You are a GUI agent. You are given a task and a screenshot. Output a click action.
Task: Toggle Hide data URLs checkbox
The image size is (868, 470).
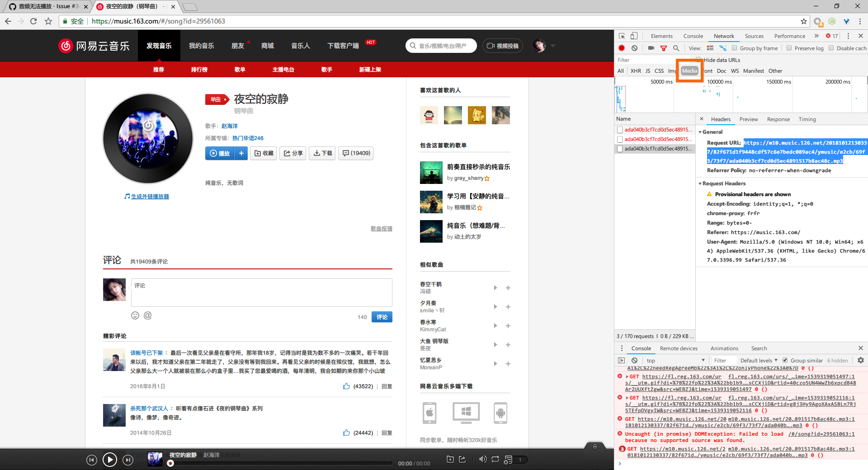tap(698, 60)
